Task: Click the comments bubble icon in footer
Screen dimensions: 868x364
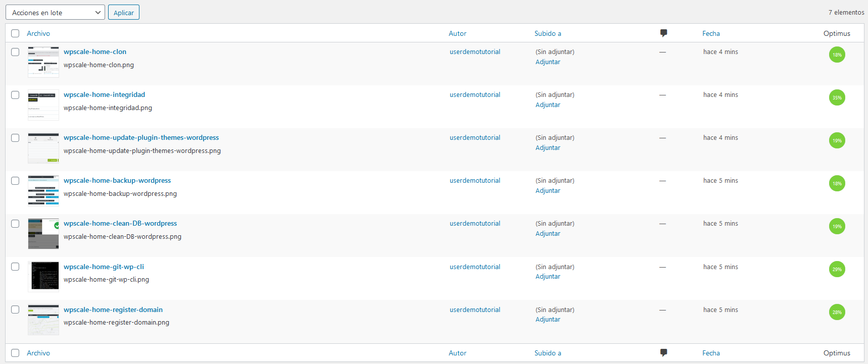Action: point(663,353)
